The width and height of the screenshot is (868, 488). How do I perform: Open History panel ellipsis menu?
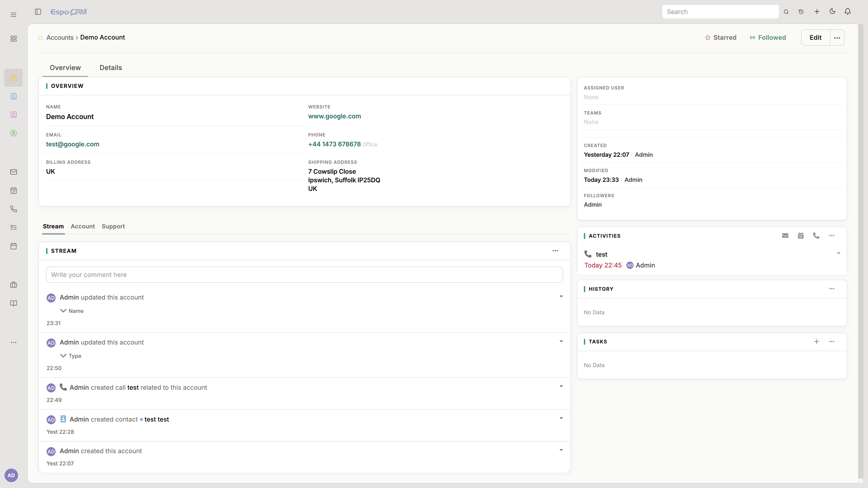(x=832, y=289)
